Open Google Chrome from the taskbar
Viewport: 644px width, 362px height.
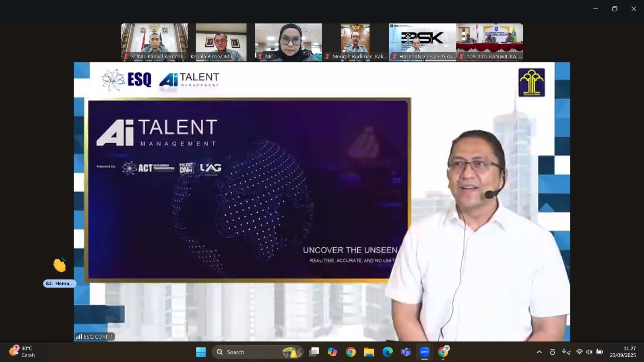(351, 352)
